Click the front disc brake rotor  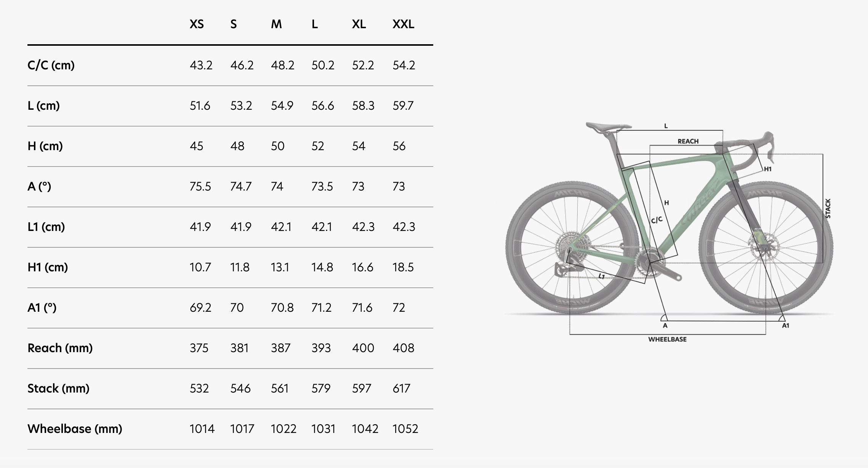point(764,245)
